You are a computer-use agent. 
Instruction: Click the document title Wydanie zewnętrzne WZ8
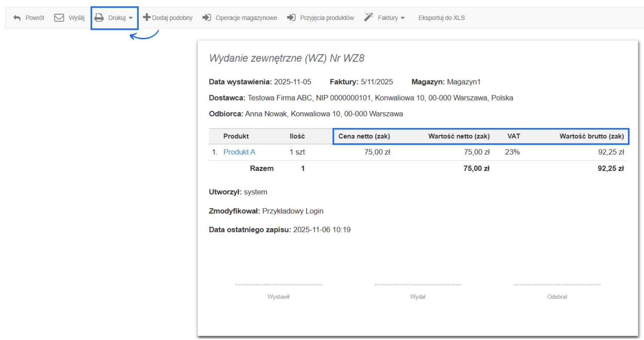click(x=287, y=58)
